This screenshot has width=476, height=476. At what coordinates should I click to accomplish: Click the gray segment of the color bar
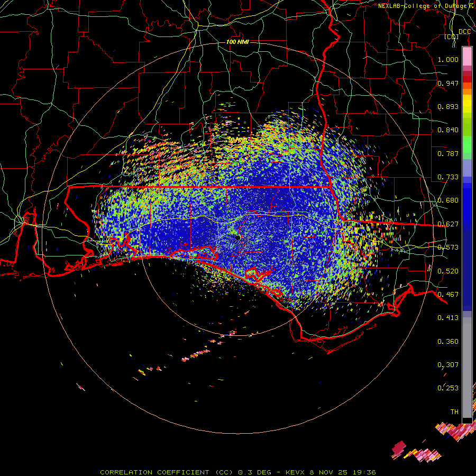tap(467, 368)
